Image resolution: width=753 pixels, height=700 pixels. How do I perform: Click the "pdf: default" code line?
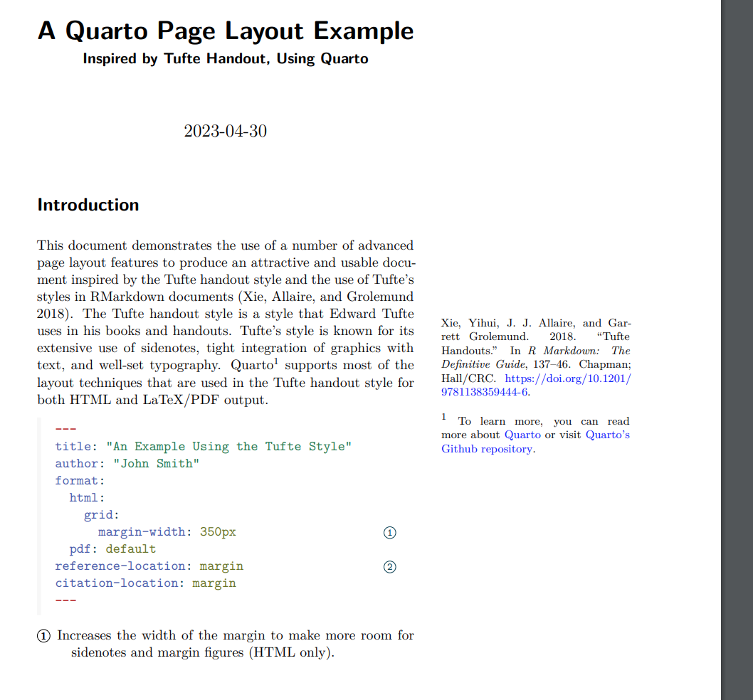point(112,549)
